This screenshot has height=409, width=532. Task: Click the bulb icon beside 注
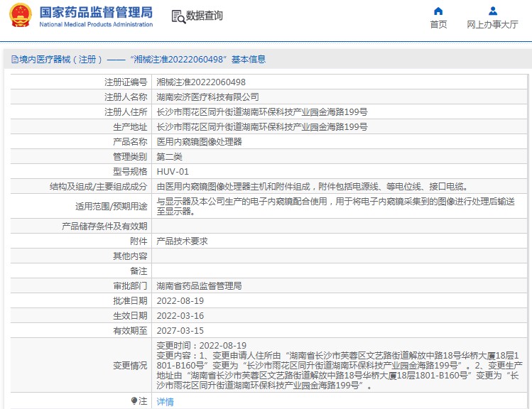134,401
